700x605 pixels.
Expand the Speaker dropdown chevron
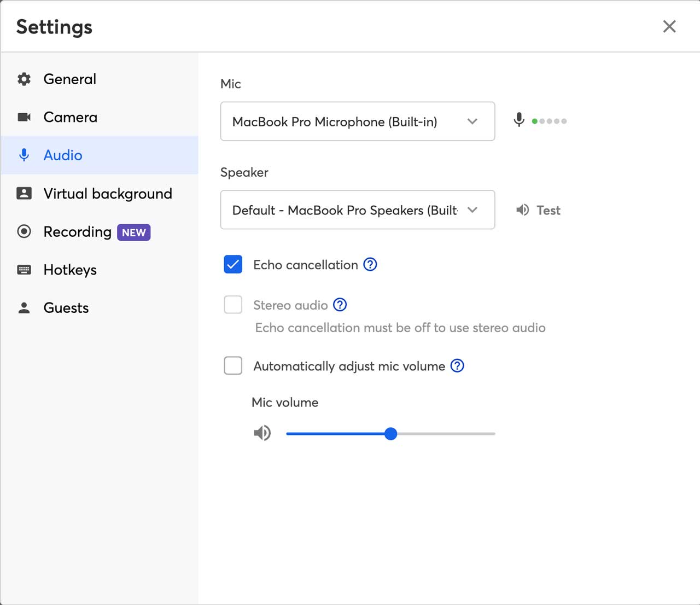point(472,210)
